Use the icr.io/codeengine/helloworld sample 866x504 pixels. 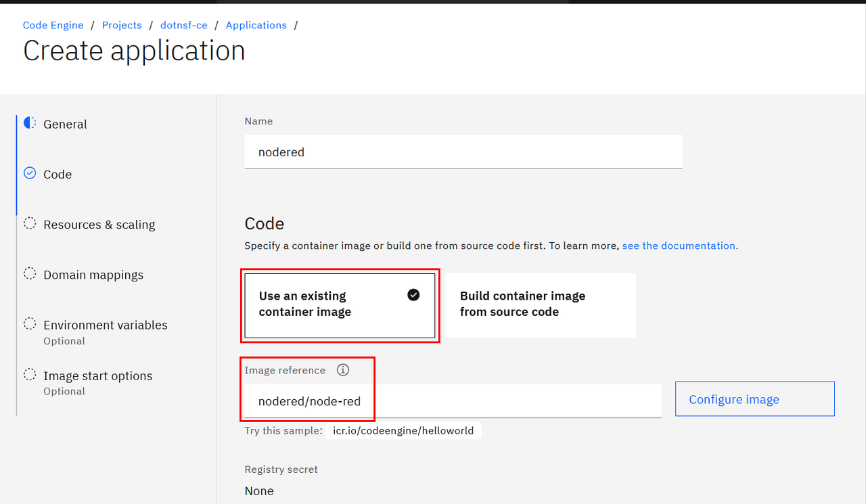(403, 431)
